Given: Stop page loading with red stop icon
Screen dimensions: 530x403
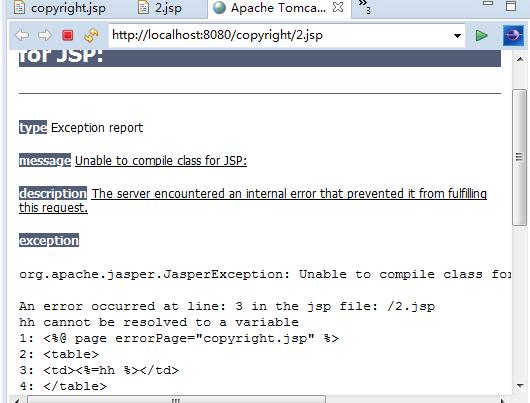Looking at the screenshot, I should coord(68,35).
